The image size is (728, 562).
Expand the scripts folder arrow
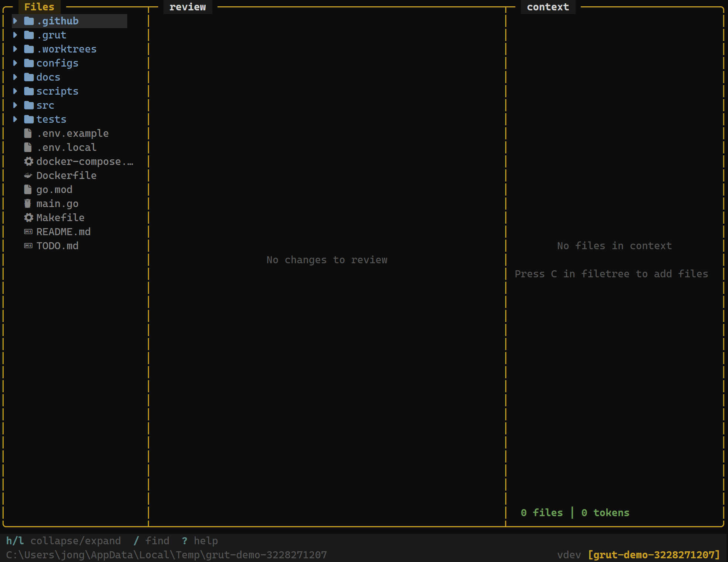[x=15, y=91]
